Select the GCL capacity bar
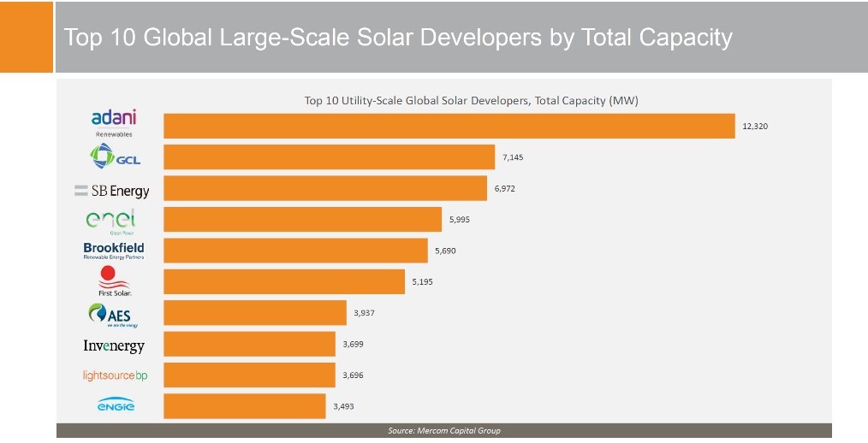Viewport: 868px width, 443px height. (330, 157)
